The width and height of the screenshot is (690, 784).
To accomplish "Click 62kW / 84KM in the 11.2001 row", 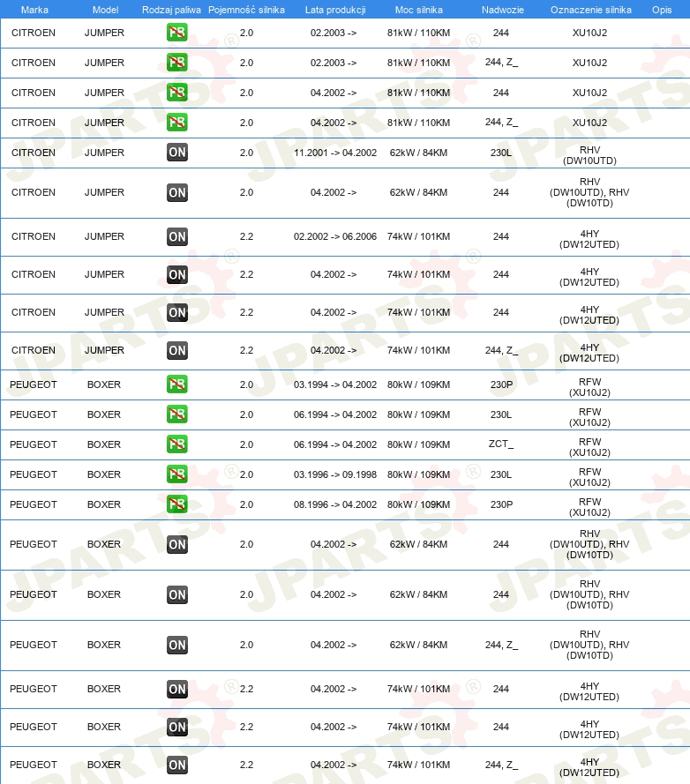I will 419,153.
